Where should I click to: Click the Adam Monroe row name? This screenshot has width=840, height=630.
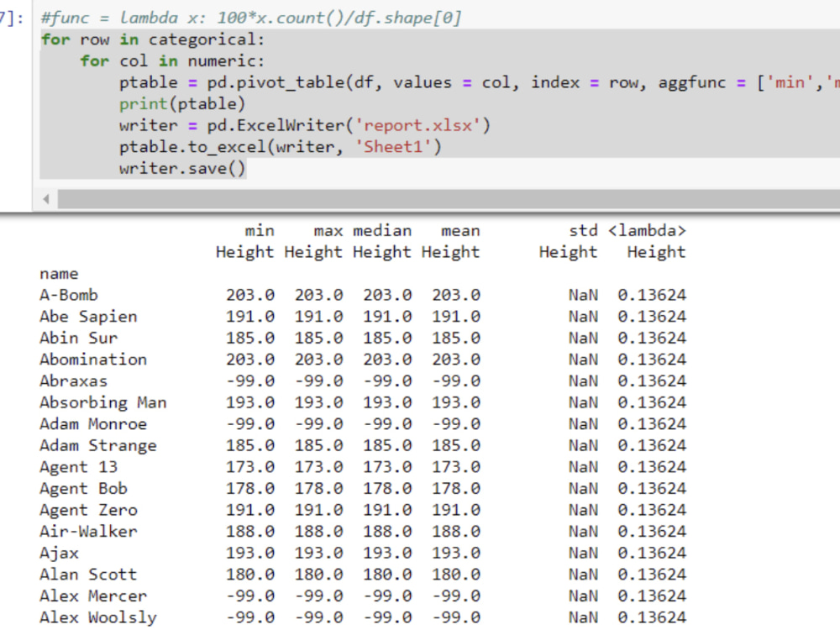pos(93,423)
